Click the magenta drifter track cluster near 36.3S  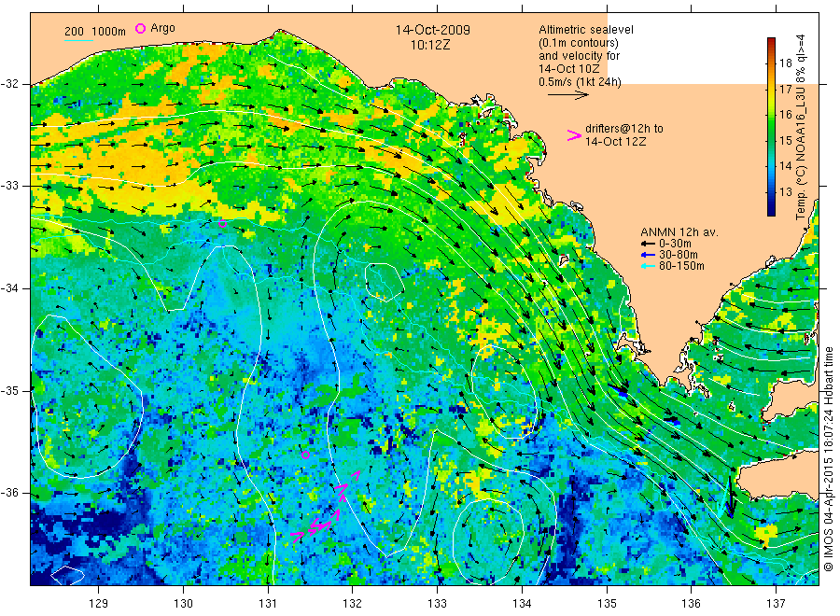coord(319,526)
